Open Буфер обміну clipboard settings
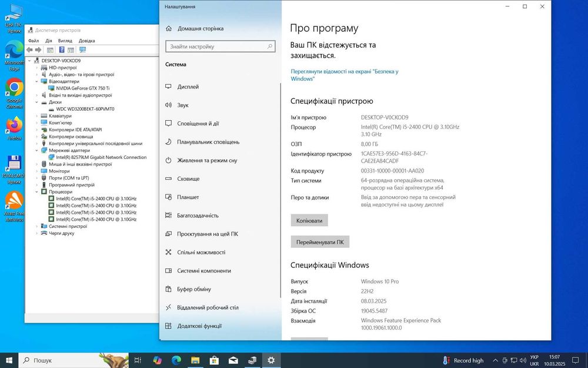588x368 pixels. 220,289
